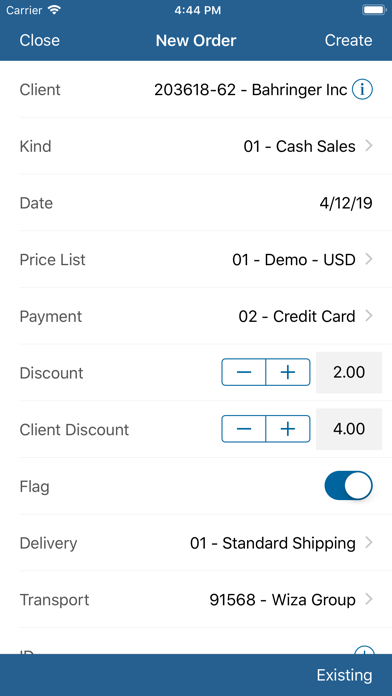
Task: Tap Wi-Fi icon in status bar
Action: [55, 10]
